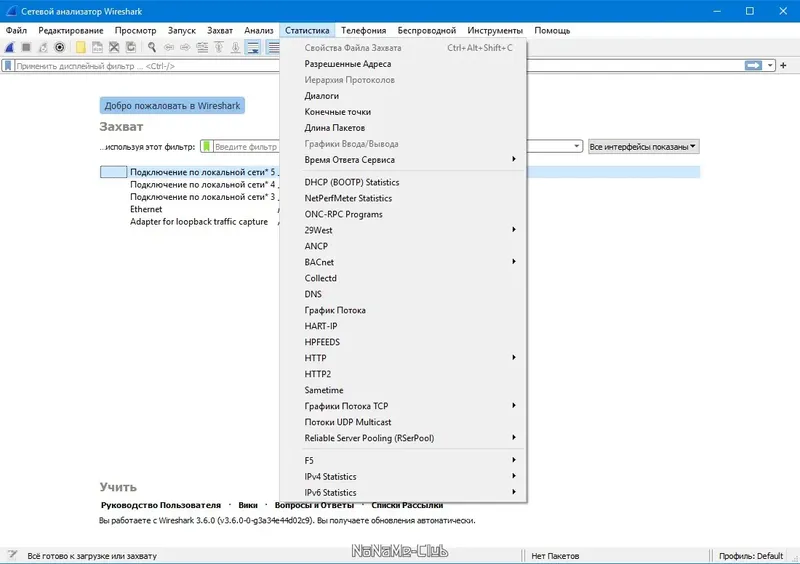Select 'DHCP (BOOTP) Statistics' entry

(403, 182)
